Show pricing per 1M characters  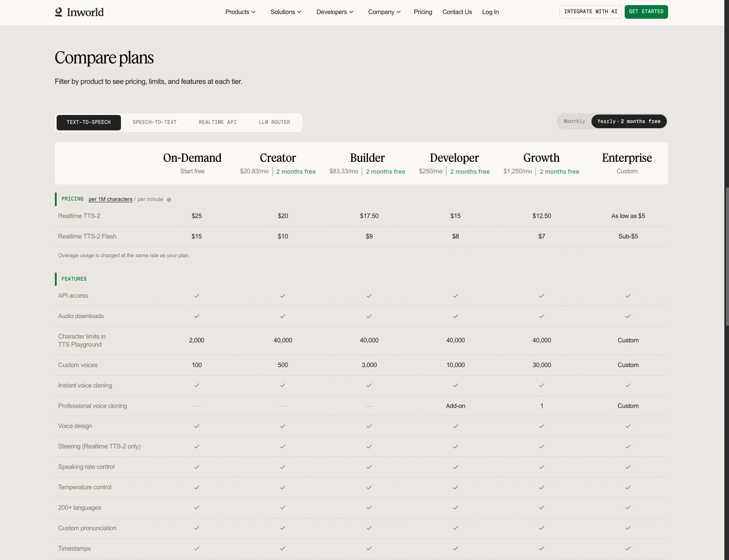[110, 199]
